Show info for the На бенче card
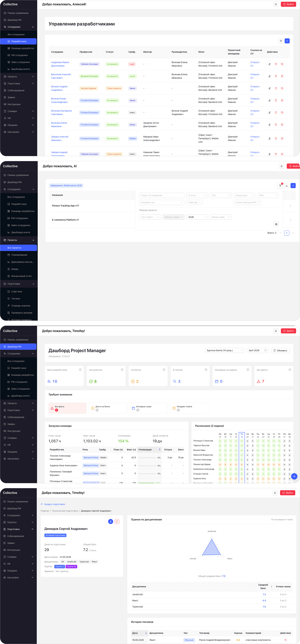300x644 pixels. tap(164, 370)
